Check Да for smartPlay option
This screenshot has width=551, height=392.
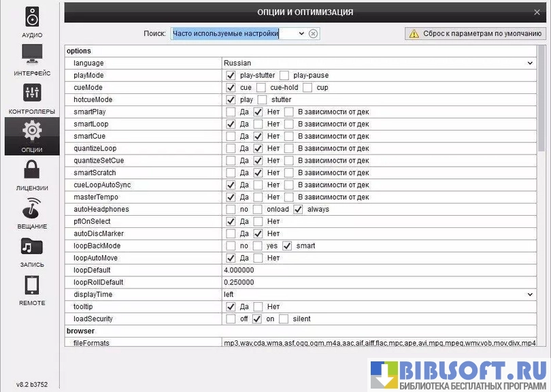pos(231,112)
